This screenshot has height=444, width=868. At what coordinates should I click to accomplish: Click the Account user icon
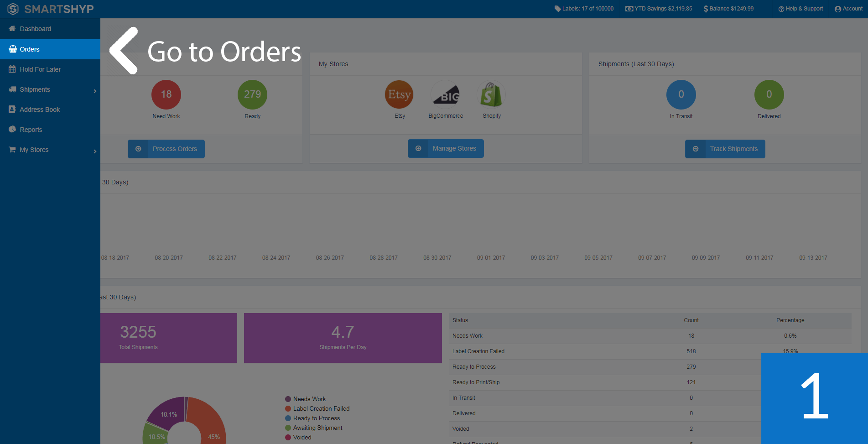pyautogui.click(x=838, y=9)
